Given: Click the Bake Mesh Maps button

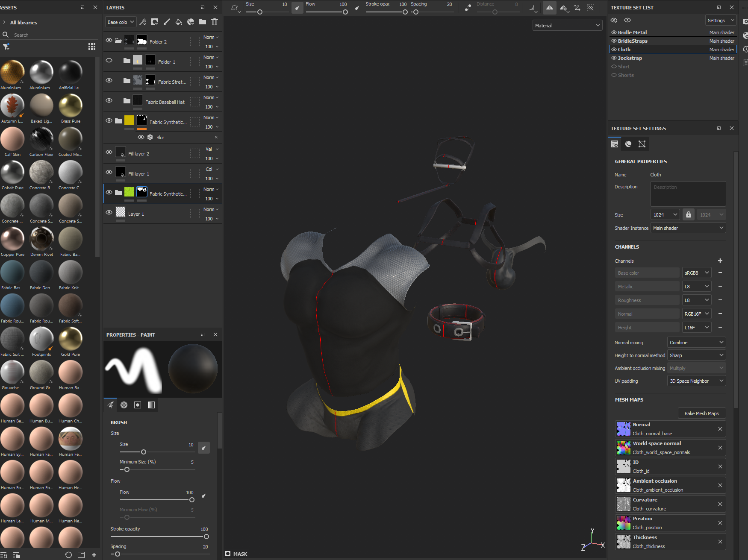Looking at the screenshot, I should (701, 413).
